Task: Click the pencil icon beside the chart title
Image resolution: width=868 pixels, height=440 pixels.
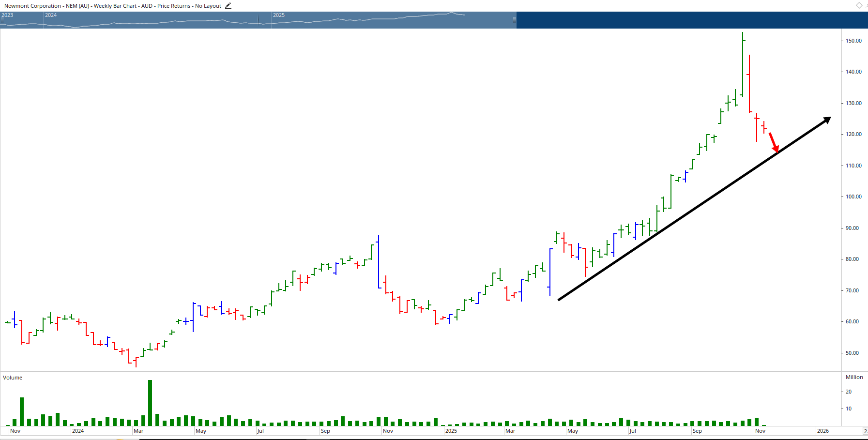Action: click(x=228, y=5)
